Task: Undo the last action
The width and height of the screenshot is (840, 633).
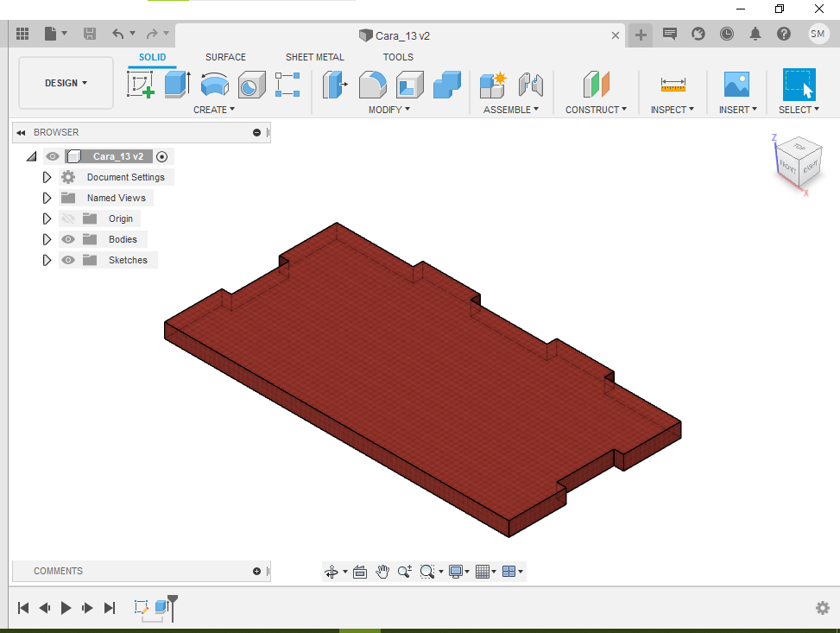Action: (118, 34)
